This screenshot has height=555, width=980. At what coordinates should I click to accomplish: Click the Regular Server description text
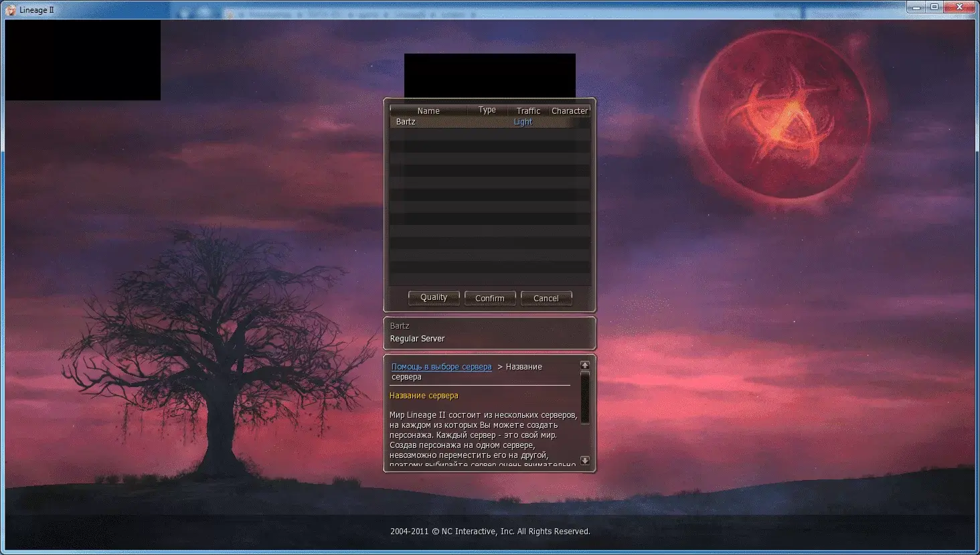[x=417, y=339]
